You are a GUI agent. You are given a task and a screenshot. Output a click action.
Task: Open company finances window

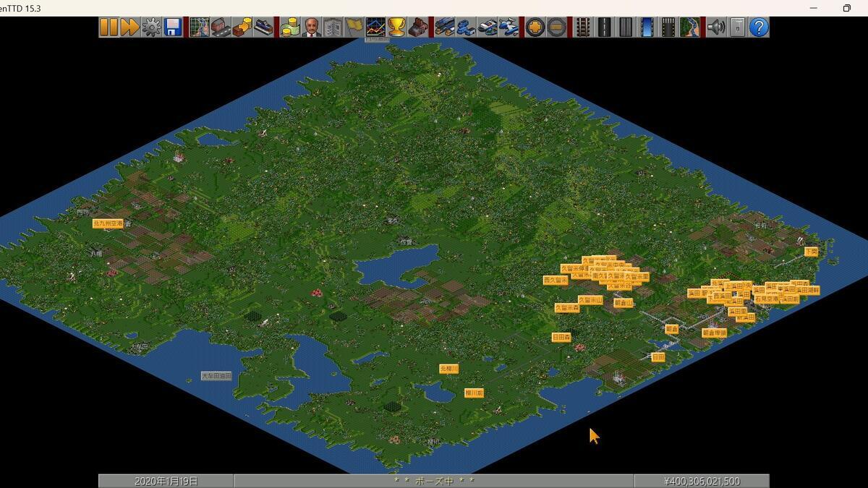(x=290, y=27)
